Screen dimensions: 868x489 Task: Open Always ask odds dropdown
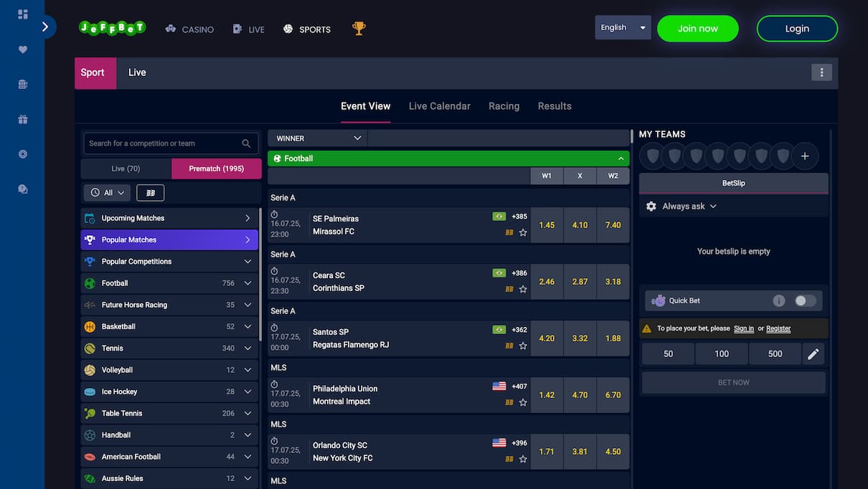(689, 206)
